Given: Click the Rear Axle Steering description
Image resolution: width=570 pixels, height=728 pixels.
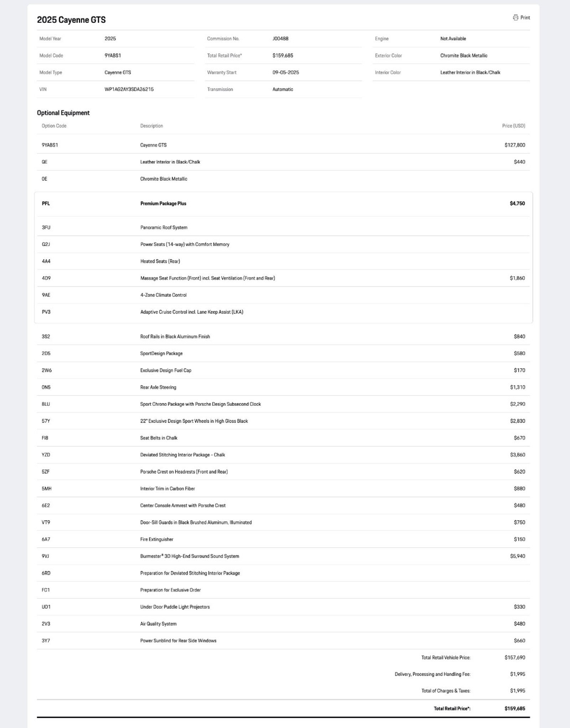Looking at the screenshot, I should click(x=158, y=387).
